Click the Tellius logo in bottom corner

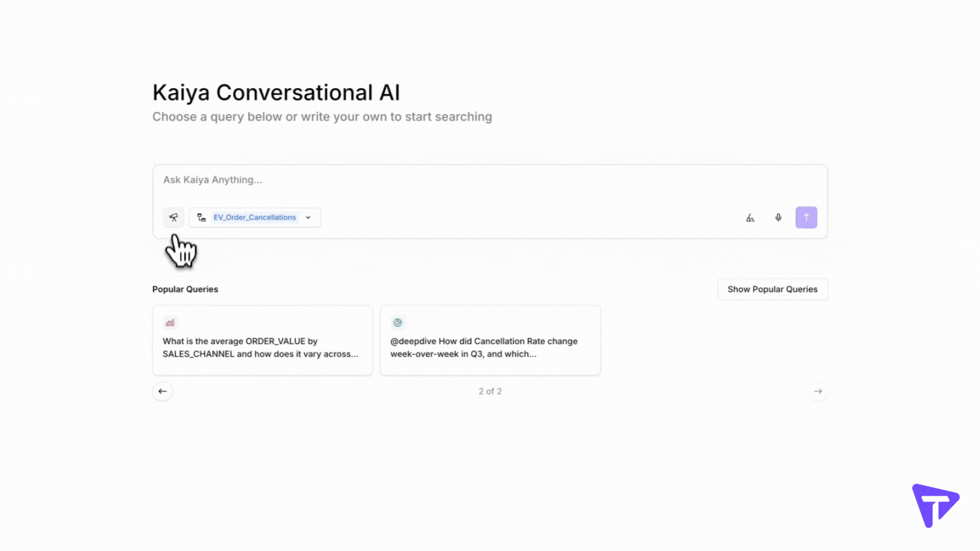[935, 505]
